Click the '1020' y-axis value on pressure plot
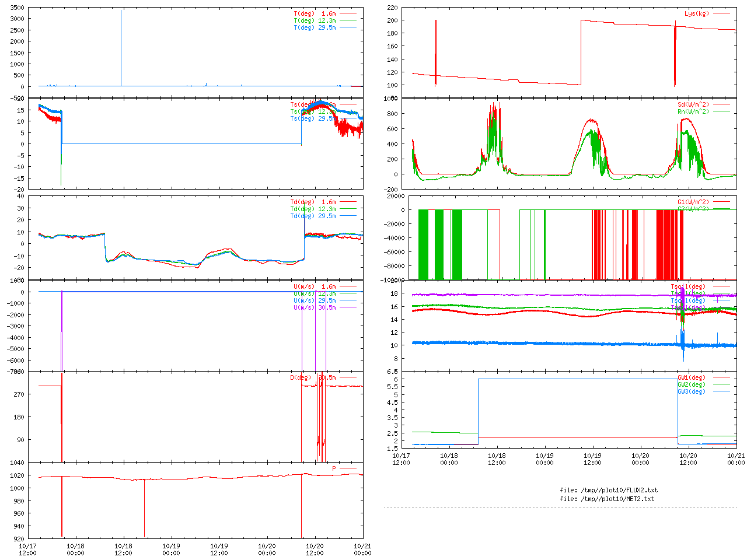The height and width of the screenshot is (560, 747). [x=18, y=475]
